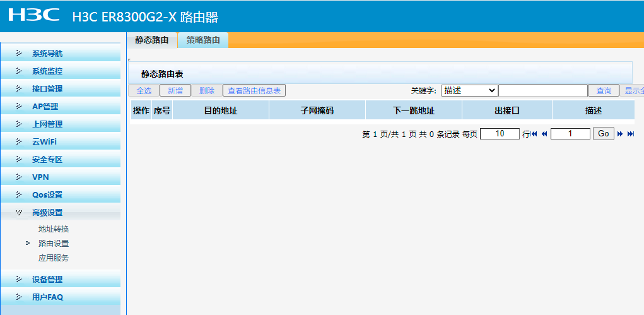
Task: Collapse 高级设置 sidebar section
Action: click(61, 213)
